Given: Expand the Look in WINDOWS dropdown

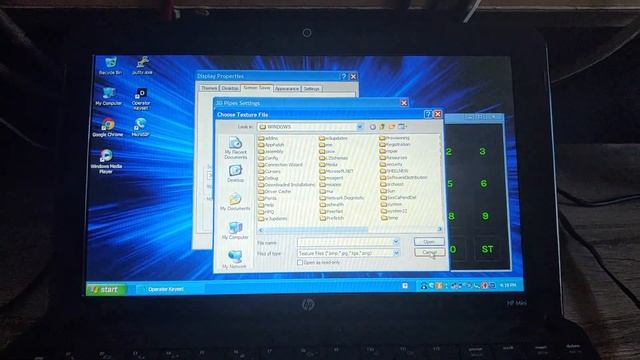Looking at the screenshot, I should [x=360, y=127].
